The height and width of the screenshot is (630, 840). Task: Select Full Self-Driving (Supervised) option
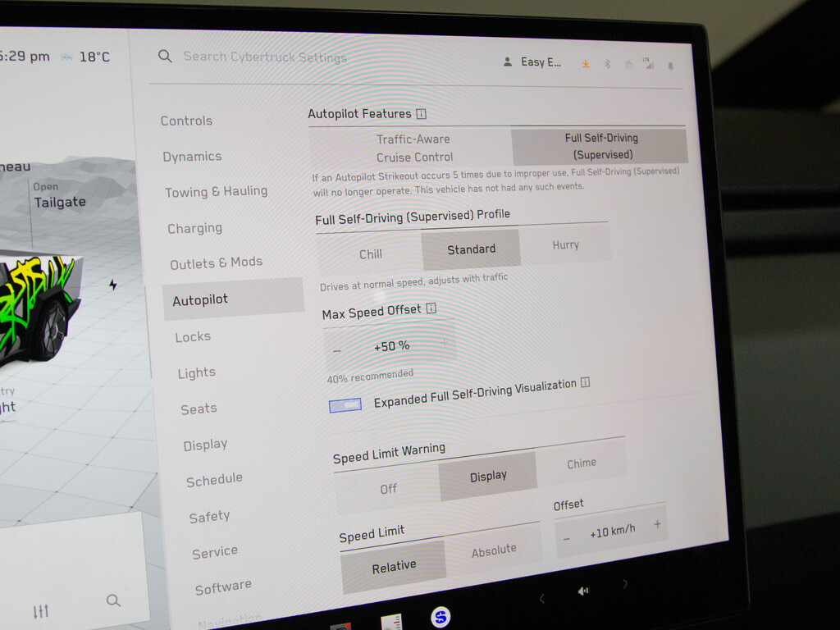tap(600, 146)
